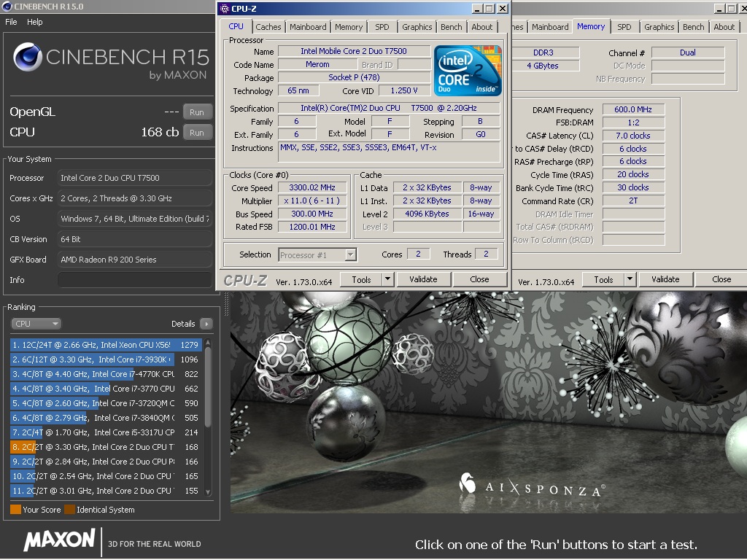747x560 pixels.
Task: Switch to the Memory tab in front CPU-Z
Action: (349, 27)
